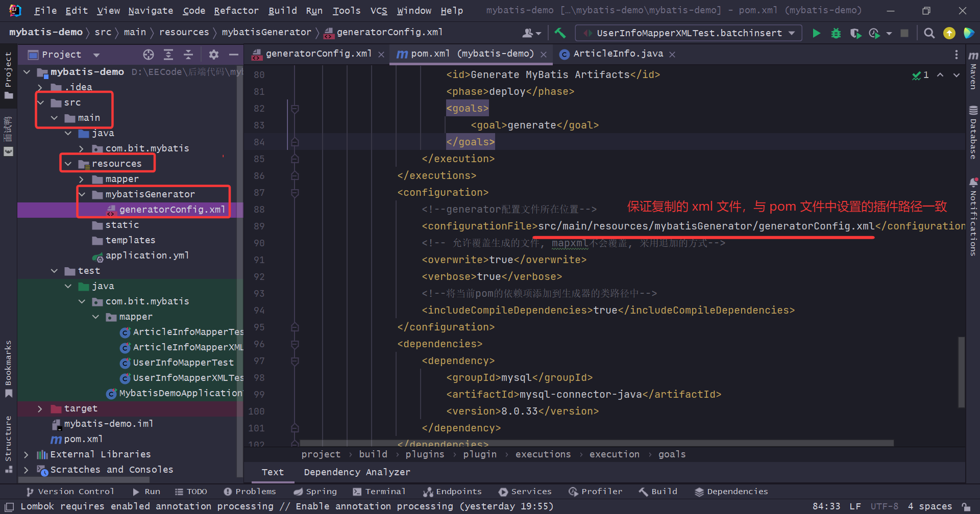Screen dimensions: 980x514
Task: Expand the mapper folder under resources
Action: pyautogui.click(x=81, y=179)
